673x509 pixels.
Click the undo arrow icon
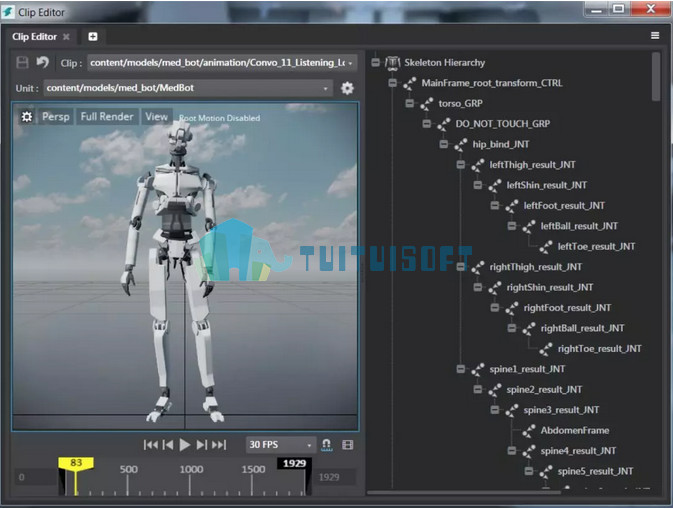point(42,63)
